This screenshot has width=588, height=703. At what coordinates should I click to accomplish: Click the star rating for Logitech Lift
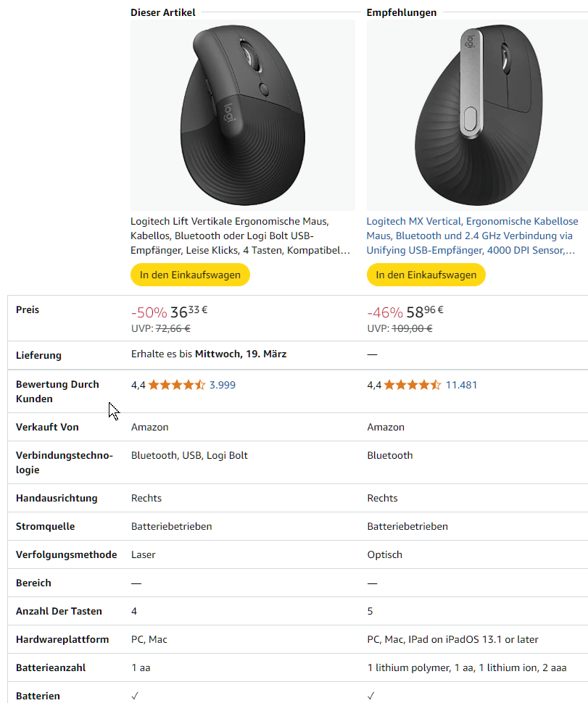[177, 385]
